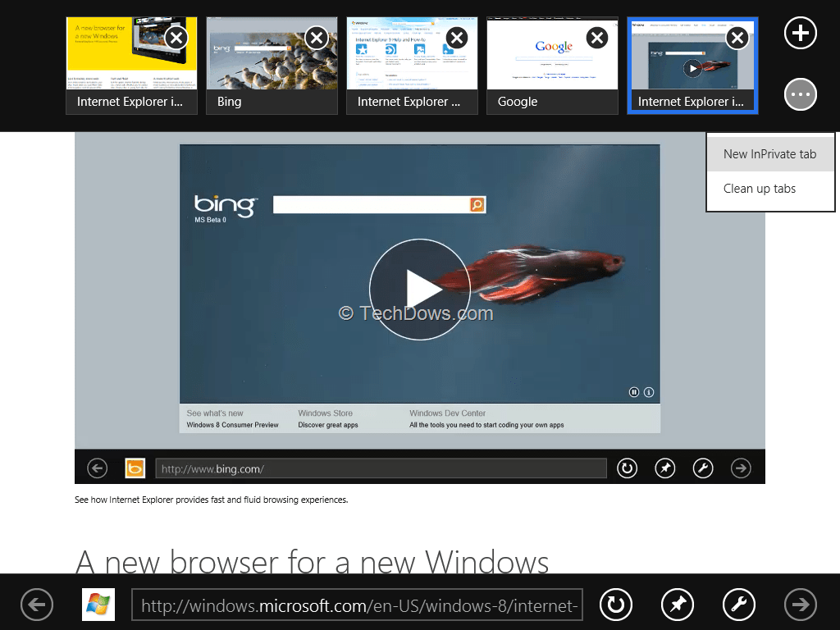Switch to the Internet Explorer Help tab
Viewport: 840px width, 630px height.
tap(412, 66)
